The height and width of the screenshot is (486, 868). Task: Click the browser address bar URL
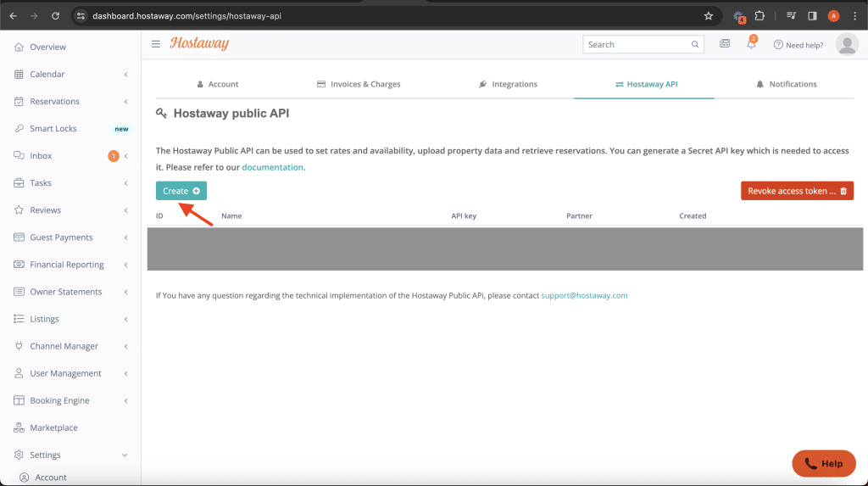pyautogui.click(x=186, y=16)
